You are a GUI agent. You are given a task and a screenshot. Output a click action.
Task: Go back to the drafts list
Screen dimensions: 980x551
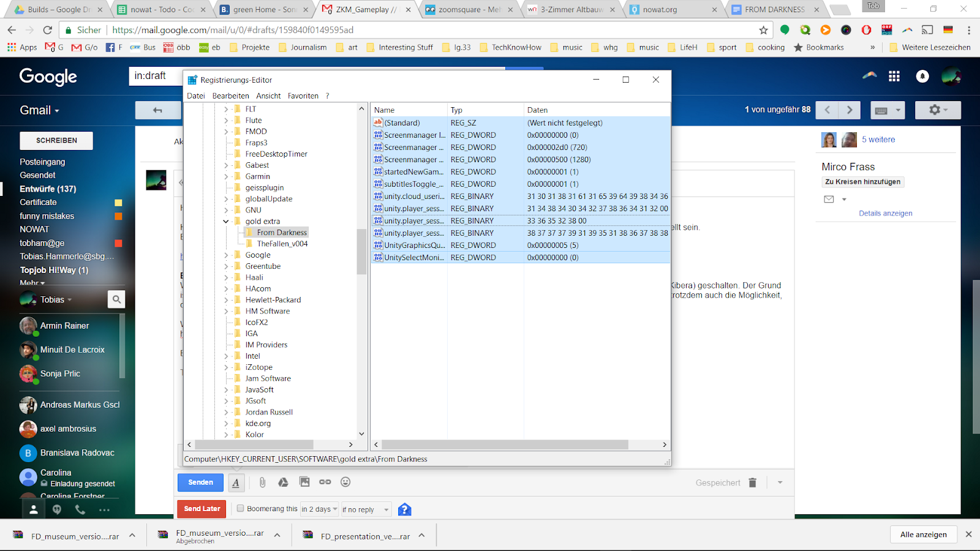tap(157, 110)
